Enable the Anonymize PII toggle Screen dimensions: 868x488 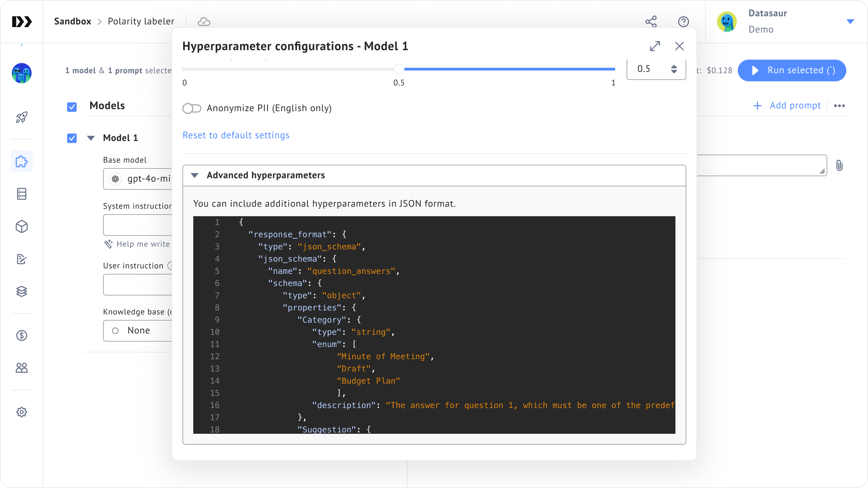click(x=192, y=108)
